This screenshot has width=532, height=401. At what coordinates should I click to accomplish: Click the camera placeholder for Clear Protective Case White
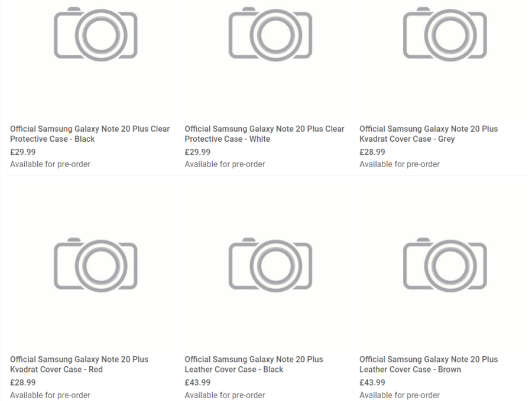pos(270,34)
